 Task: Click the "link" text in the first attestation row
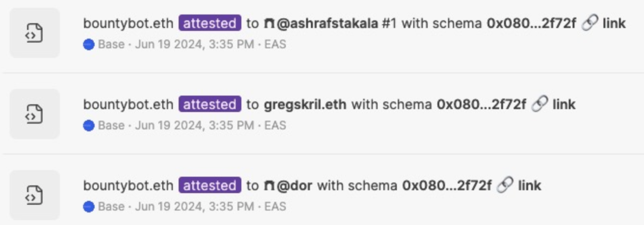click(614, 23)
